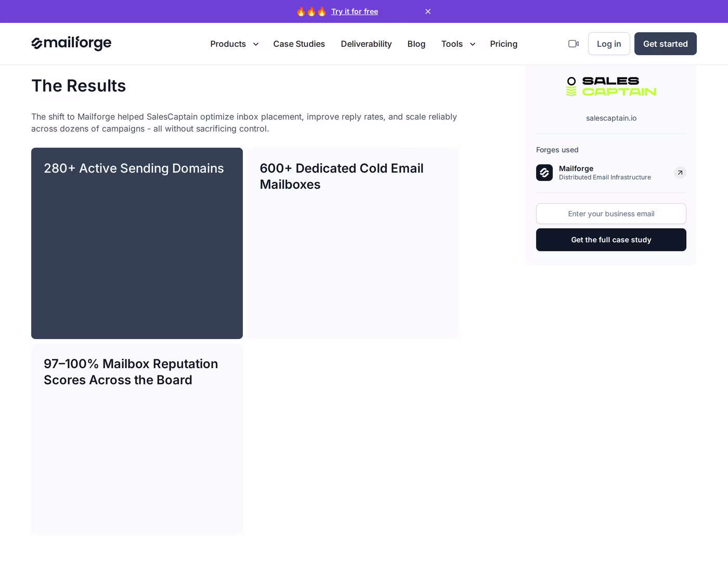The width and height of the screenshot is (728, 572).
Task: Open the Products menu
Action: click(228, 44)
